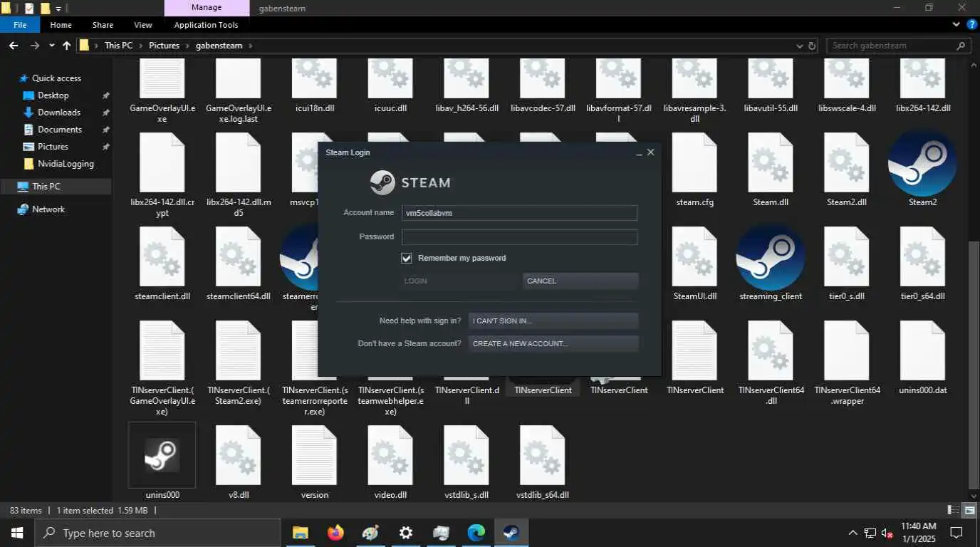This screenshot has width=980, height=547.
Task: Select the libx264-142.dll.md5 file icon
Action: (238, 163)
